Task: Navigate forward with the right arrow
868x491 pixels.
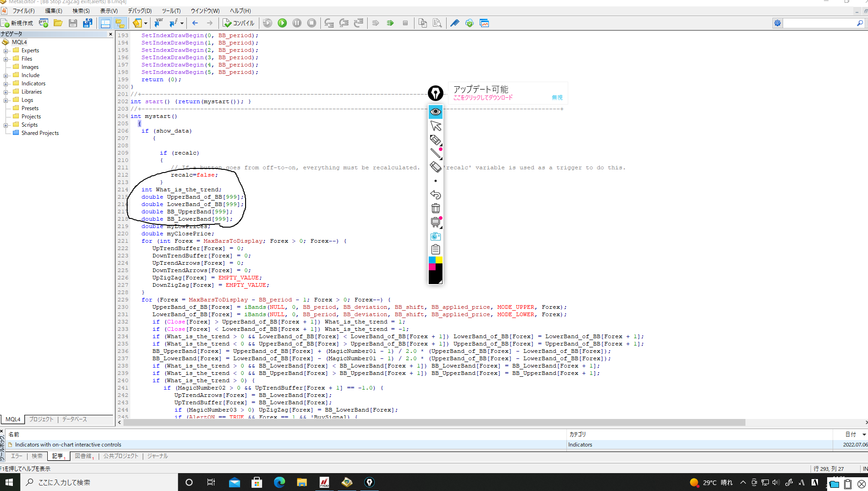Action: [210, 23]
